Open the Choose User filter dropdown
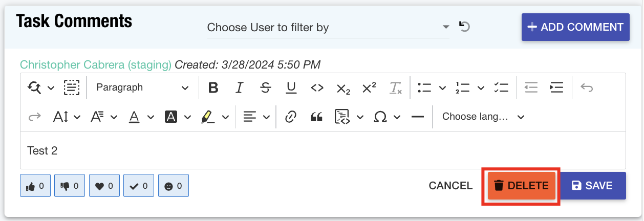Viewport: 644px width, 221px height. coord(328,27)
